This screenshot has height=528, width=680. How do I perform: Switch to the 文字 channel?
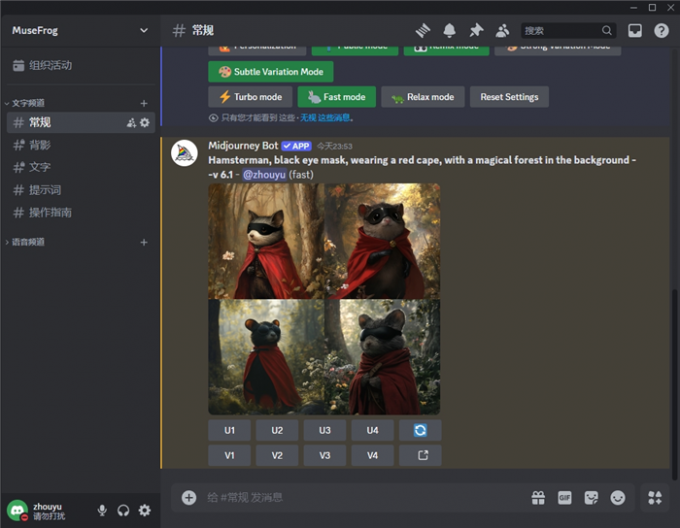click(x=81, y=168)
